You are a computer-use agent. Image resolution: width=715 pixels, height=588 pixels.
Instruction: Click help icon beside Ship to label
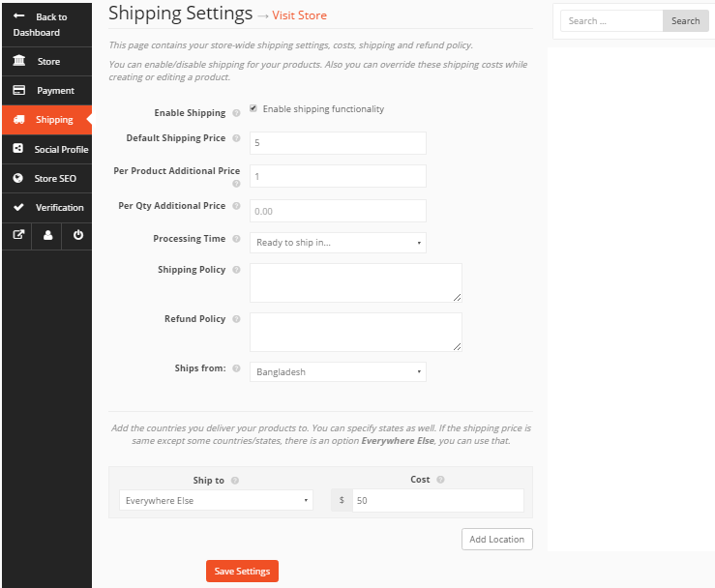point(235,481)
